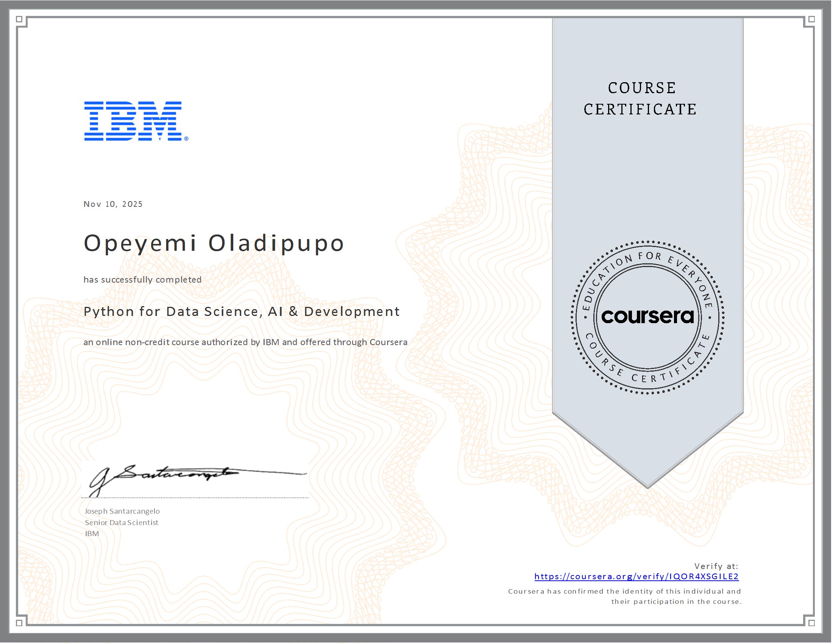The height and width of the screenshot is (644, 833).
Task: Click the date Nov 10, 2025
Action: pos(112,204)
